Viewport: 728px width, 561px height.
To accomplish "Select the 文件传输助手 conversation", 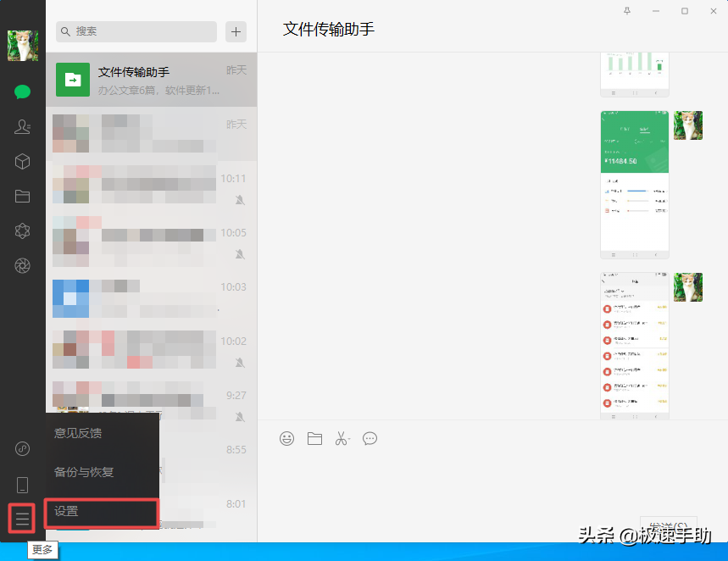I will click(x=151, y=80).
